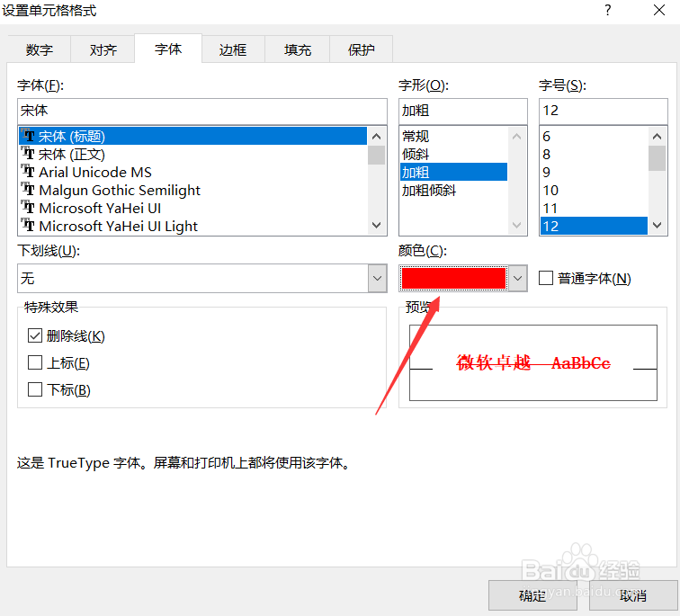Choose font size 8
The width and height of the screenshot is (680, 616).
coord(595,155)
